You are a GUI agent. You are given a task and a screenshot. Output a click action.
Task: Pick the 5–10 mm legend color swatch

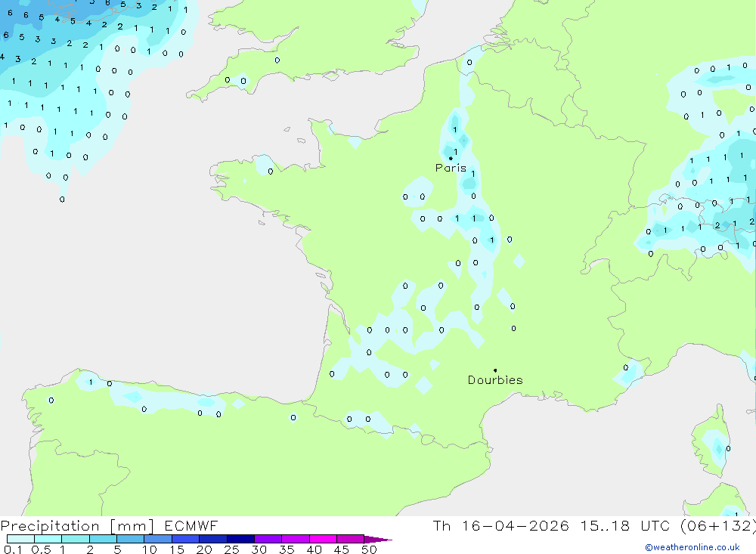click(x=131, y=539)
